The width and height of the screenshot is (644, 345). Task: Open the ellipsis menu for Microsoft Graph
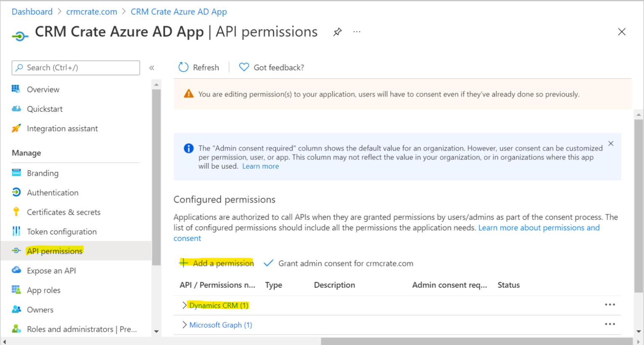coord(610,324)
